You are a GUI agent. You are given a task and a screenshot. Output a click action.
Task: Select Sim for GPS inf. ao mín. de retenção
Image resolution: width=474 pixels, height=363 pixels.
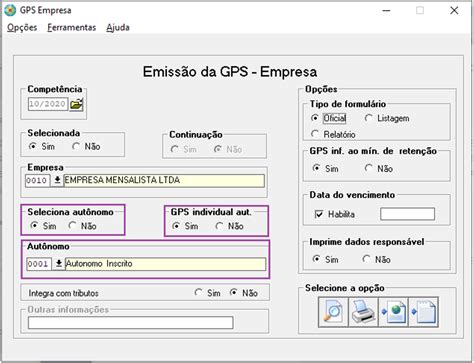pyautogui.click(x=326, y=169)
